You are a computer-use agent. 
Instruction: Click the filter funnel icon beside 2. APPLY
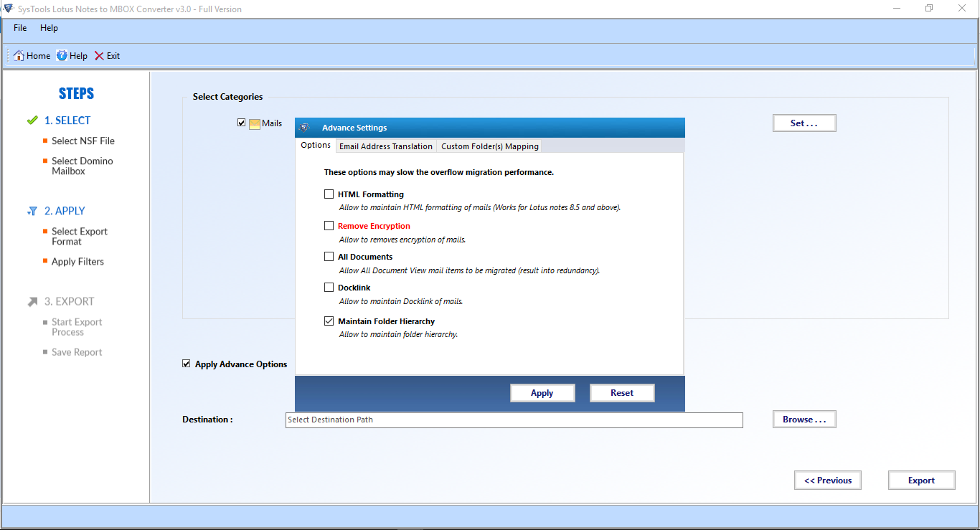point(32,211)
